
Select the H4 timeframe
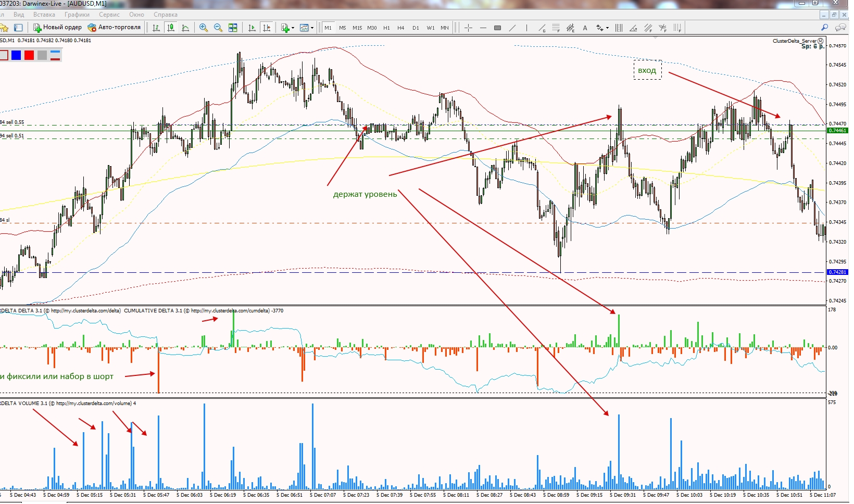click(401, 28)
